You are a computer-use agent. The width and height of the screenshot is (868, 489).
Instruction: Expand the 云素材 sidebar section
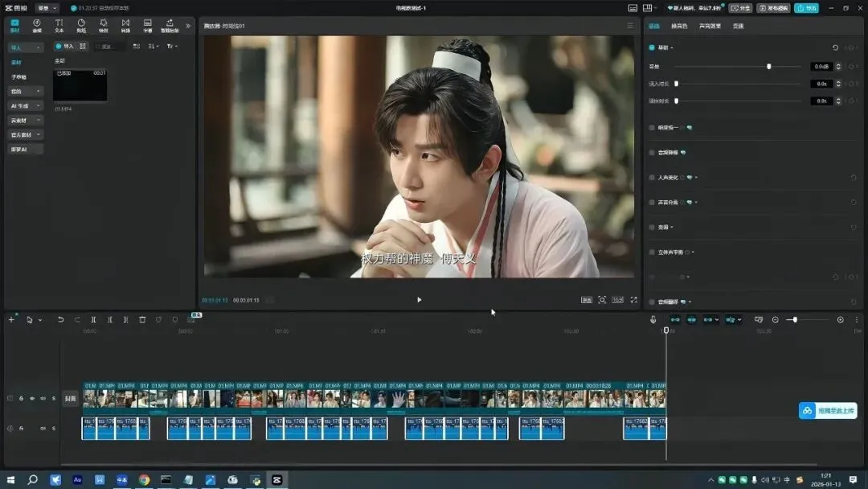(x=25, y=120)
